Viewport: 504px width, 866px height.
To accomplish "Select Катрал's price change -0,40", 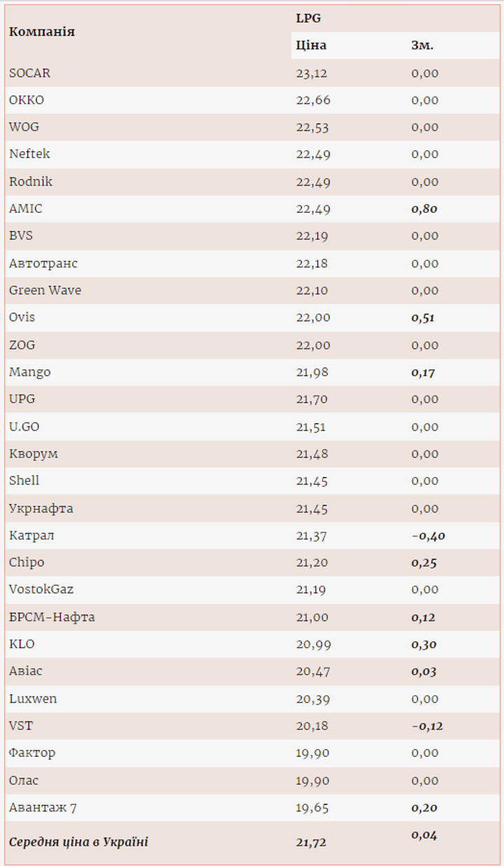I will [428, 536].
